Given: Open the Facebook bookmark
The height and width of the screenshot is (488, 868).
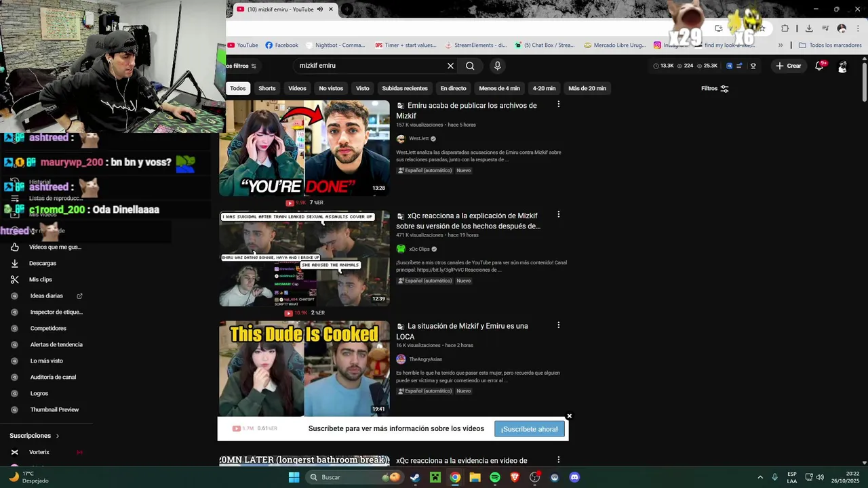Looking at the screenshot, I should coord(281,45).
